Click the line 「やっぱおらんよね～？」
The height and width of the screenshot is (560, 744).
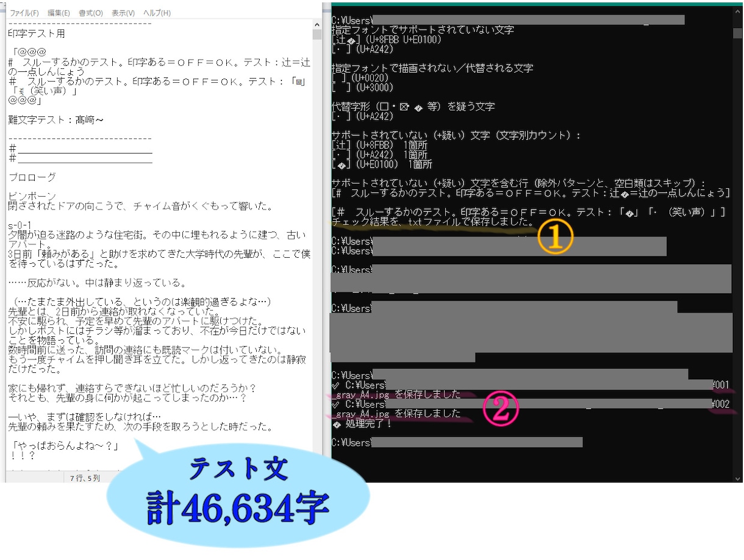64,445
